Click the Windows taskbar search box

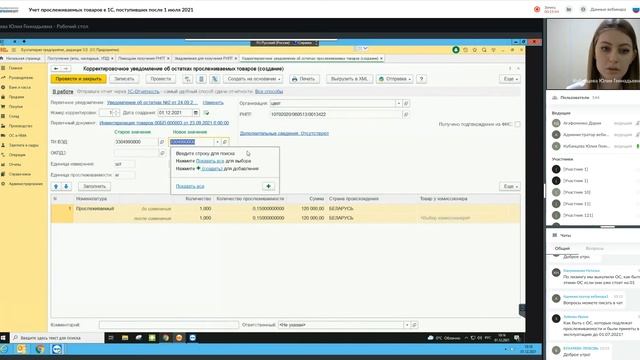56,338
